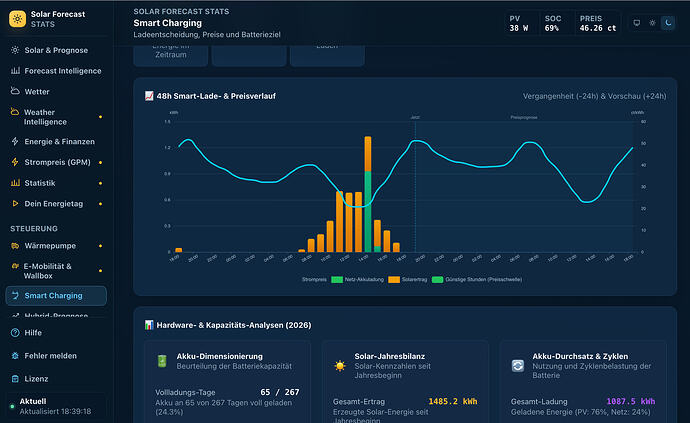Screen dimensions: 690x423
Task: Click the "Akku-Dimensionierung" card title
Action: click(220, 357)
